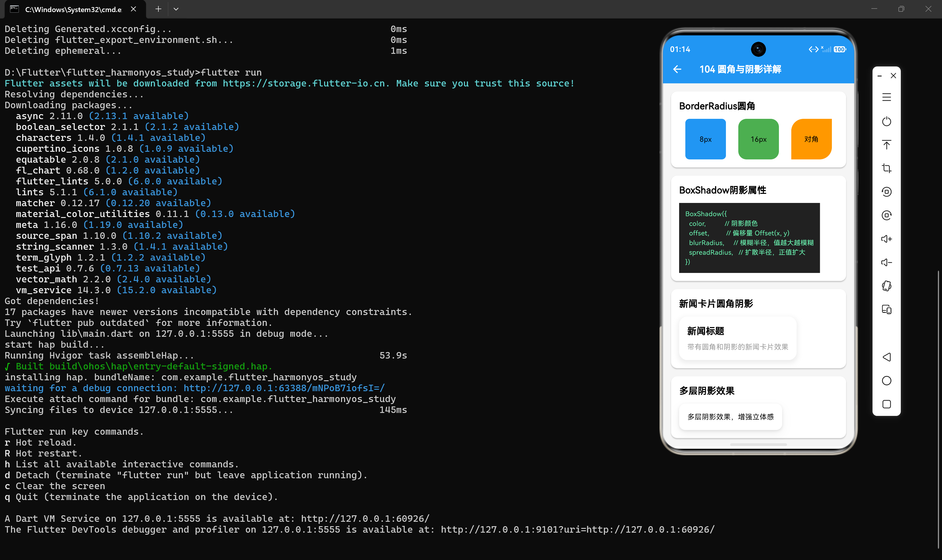942x560 pixels.
Task: Raise emulator volume with the speaker plus icon
Action: pos(886,239)
